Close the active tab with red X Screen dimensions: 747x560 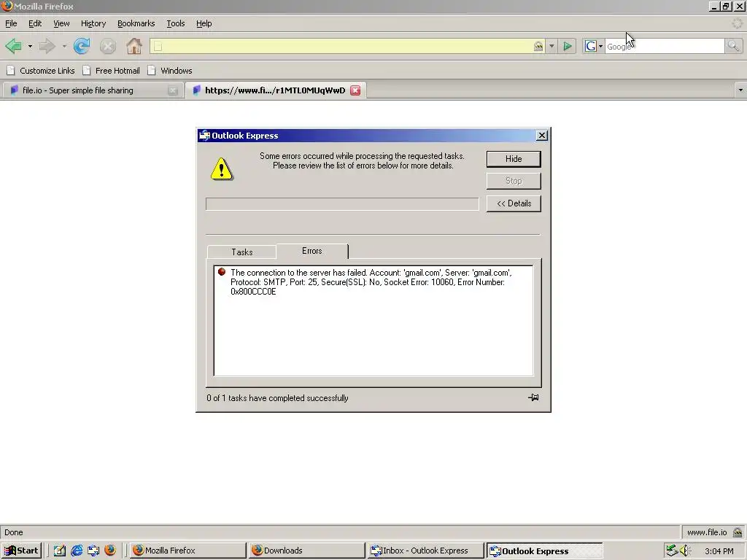coord(355,90)
